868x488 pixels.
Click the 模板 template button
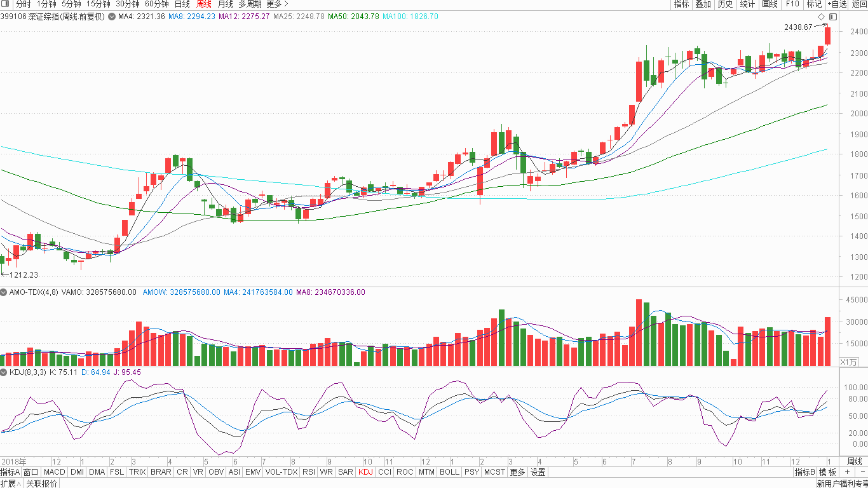pos(827,472)
